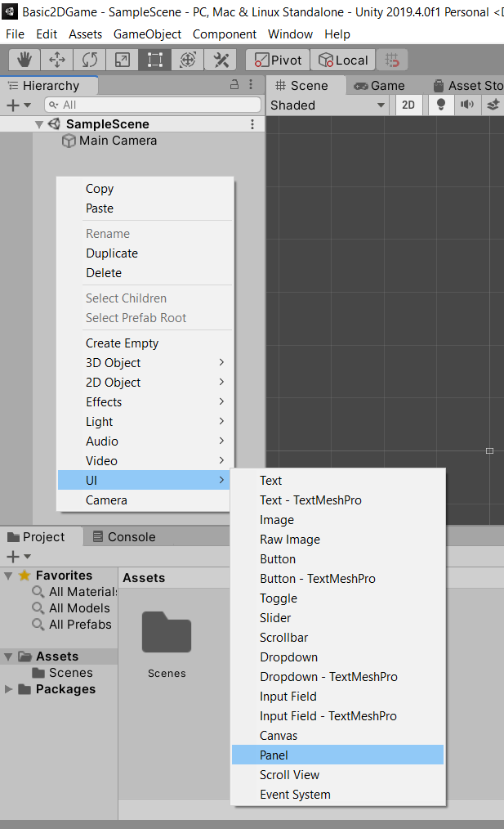Image resolution: width=504 pixels, height=829 pixels.
Task: Toggle Pivot handle position button
Action: [x=278, y=60]
